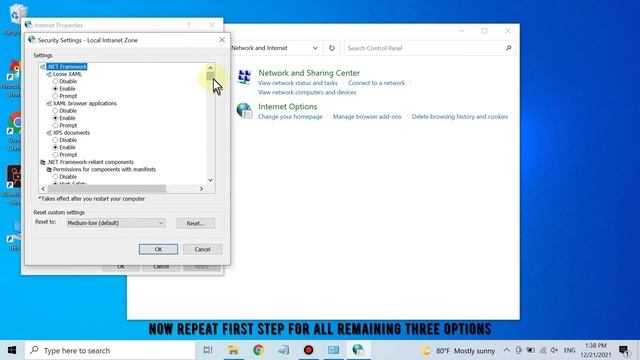The image size is (640, 360).
Task: Select Enable under XPS documents
Action: pos(56,147)
